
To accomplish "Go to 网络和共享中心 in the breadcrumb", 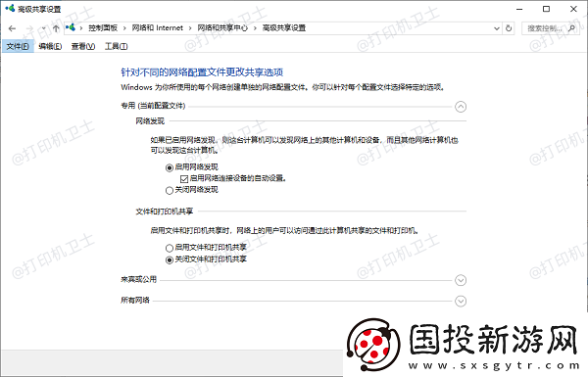I will pos(222,28).
